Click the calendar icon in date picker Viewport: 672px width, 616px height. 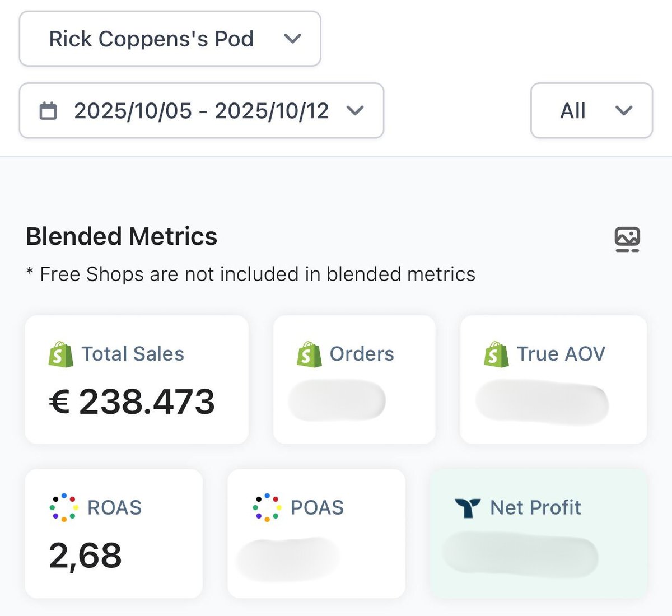pos(48,111)
